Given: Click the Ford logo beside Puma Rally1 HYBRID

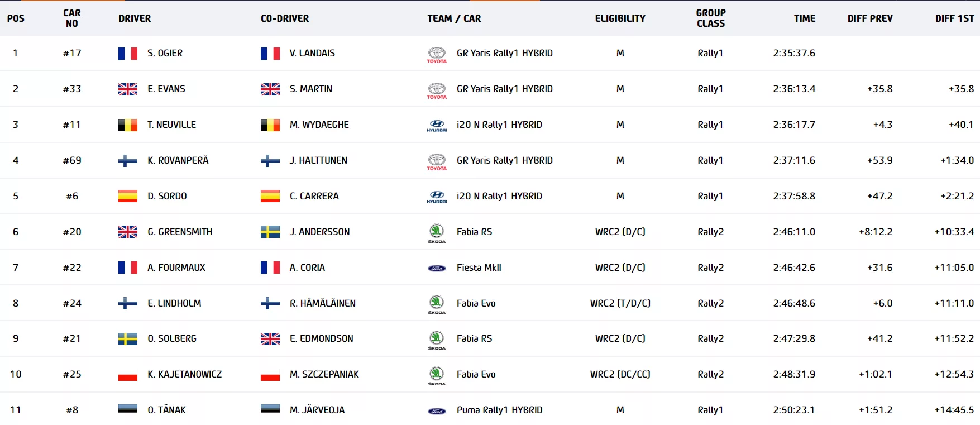Looking at the screenshot, I should click(x=437, y=410).
